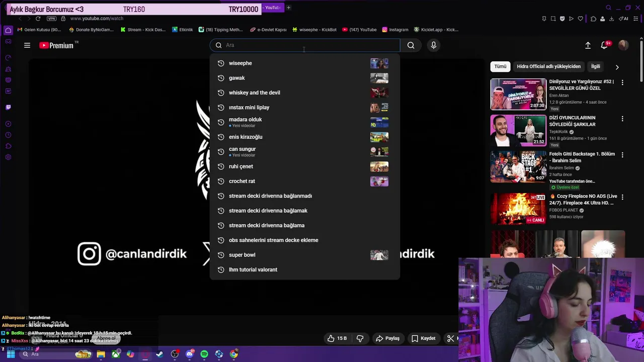The height and width of the screenshot is (362, 644).
Task: Open Cozy Fireplace live stream thumbnail
Action: [x=518, y=209]
